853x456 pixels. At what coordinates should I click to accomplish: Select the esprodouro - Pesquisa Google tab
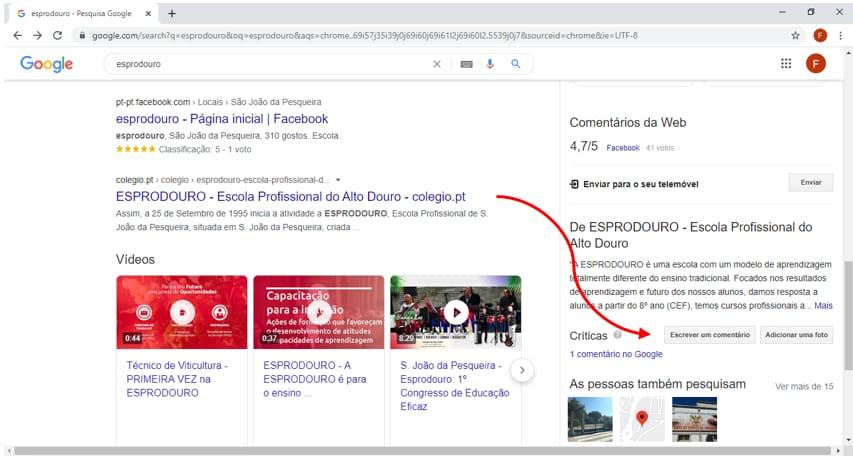[82, 14]
